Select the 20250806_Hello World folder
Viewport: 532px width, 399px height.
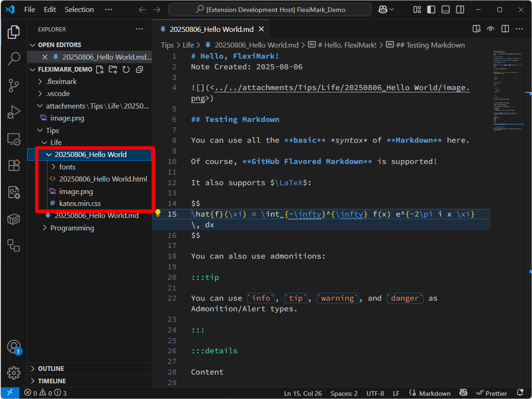[x=90, y=155]
